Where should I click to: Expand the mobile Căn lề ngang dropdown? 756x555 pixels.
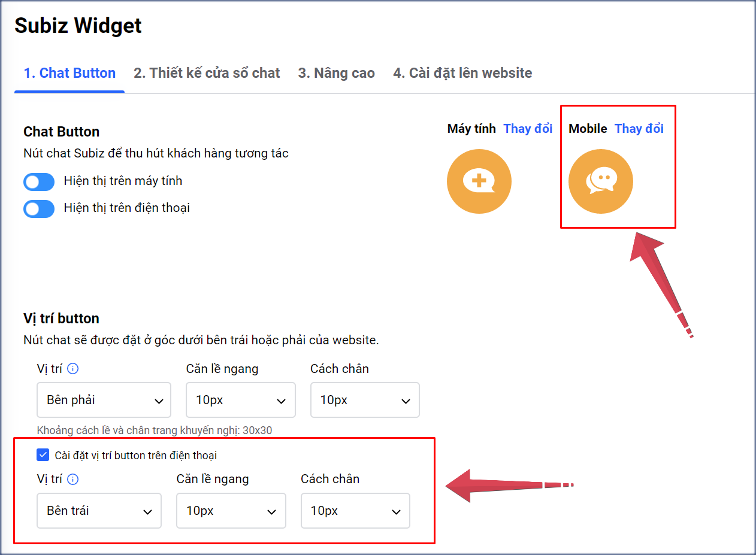tap(231, 511)
